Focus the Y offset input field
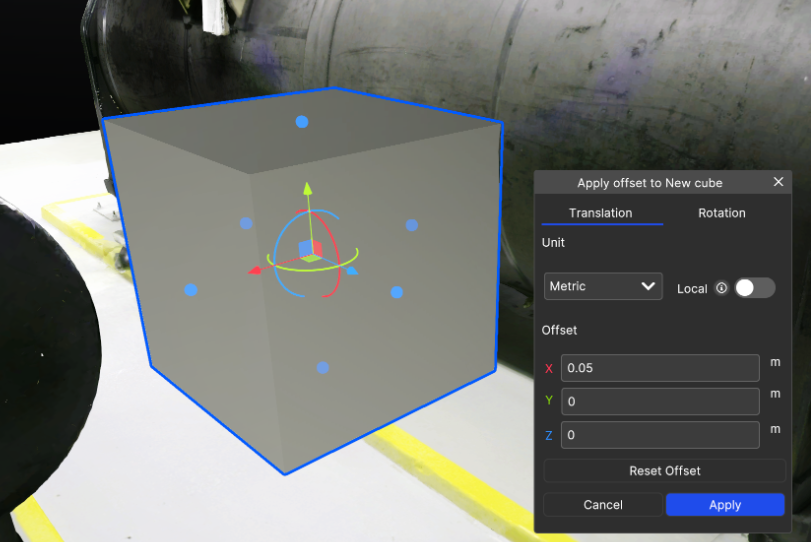The width and height of the screenshot is (811, 542). 660,401
